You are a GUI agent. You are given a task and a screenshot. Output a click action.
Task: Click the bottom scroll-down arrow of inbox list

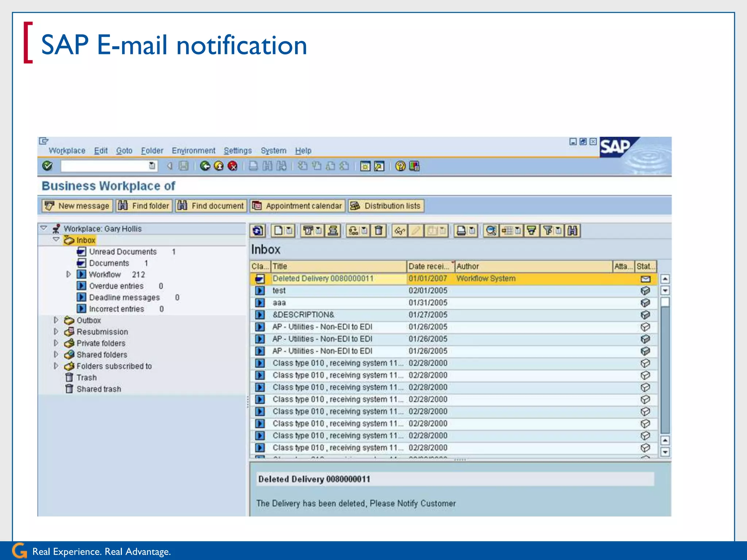665,452
